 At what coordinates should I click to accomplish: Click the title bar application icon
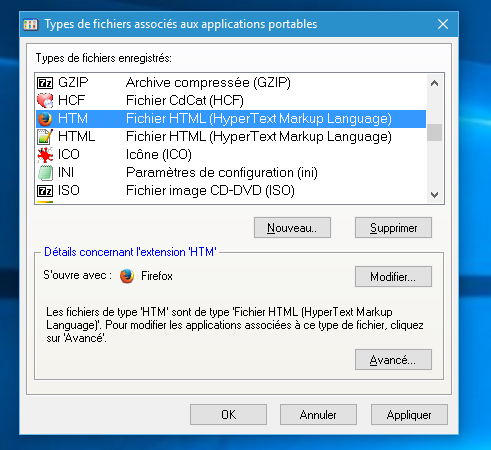point(31,24)
